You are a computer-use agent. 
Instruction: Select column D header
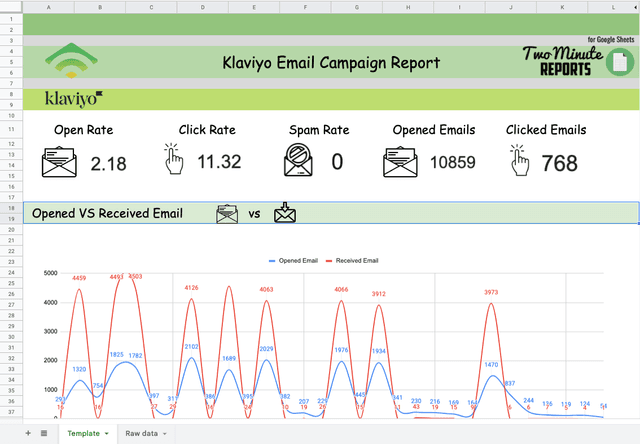pyautogui.click(x=202, y=7)
